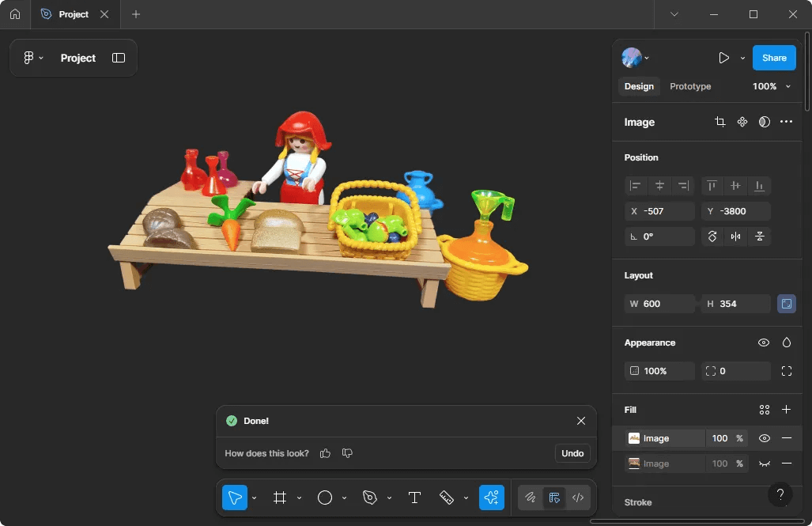Select the Ellipse shape tool
The height and width of the screenshot is (526, 812).
pyautogui.click(x=325, y=498)
